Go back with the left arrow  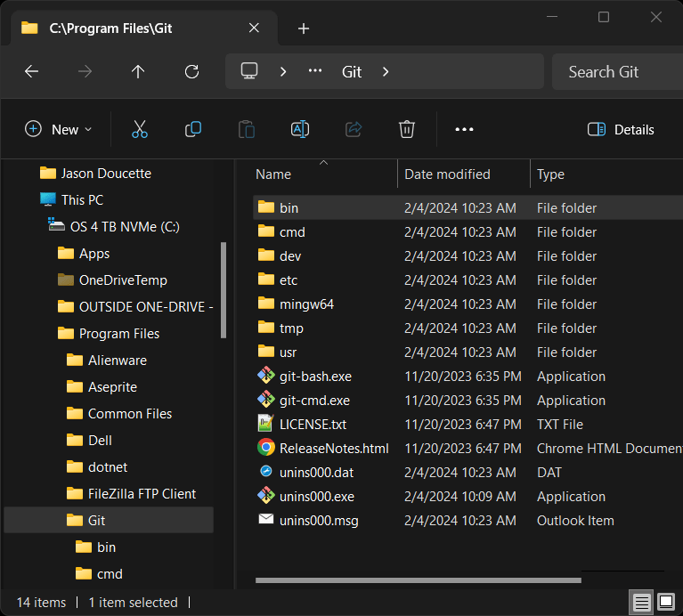click(31, 71)
